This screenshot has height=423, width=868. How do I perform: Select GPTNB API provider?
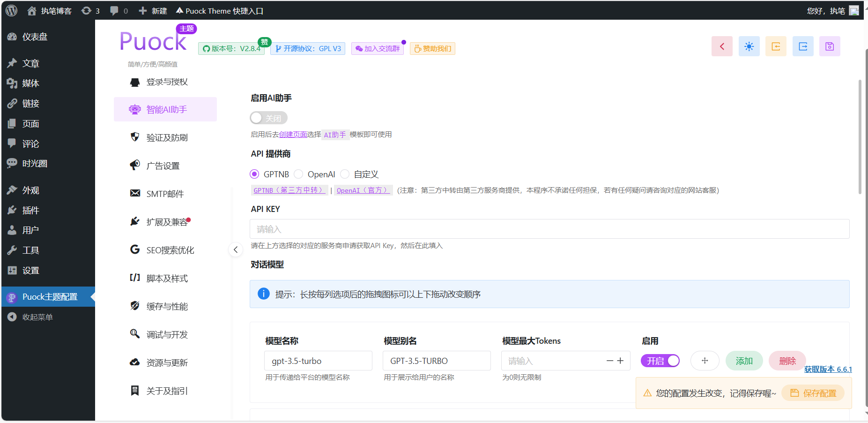(x=269, y=174)
